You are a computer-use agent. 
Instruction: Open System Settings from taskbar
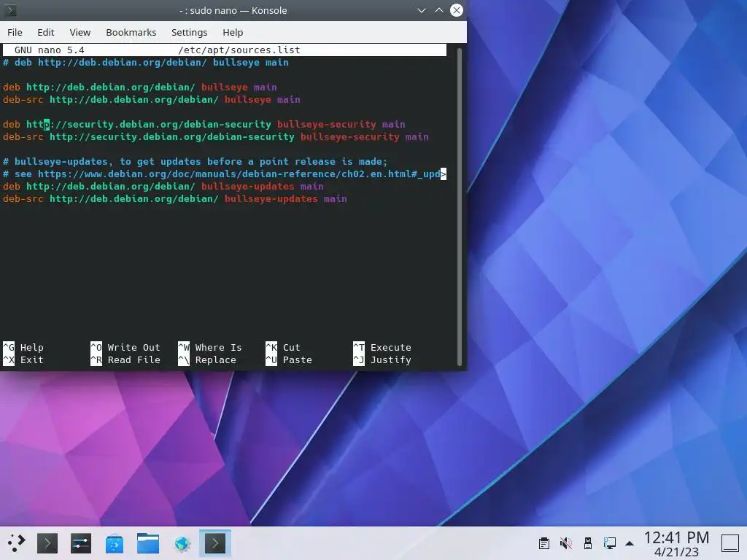tap(80, 542)
